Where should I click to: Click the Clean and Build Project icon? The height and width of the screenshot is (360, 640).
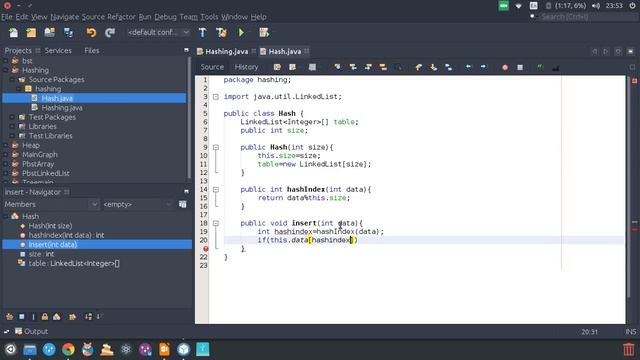point(221,33)
